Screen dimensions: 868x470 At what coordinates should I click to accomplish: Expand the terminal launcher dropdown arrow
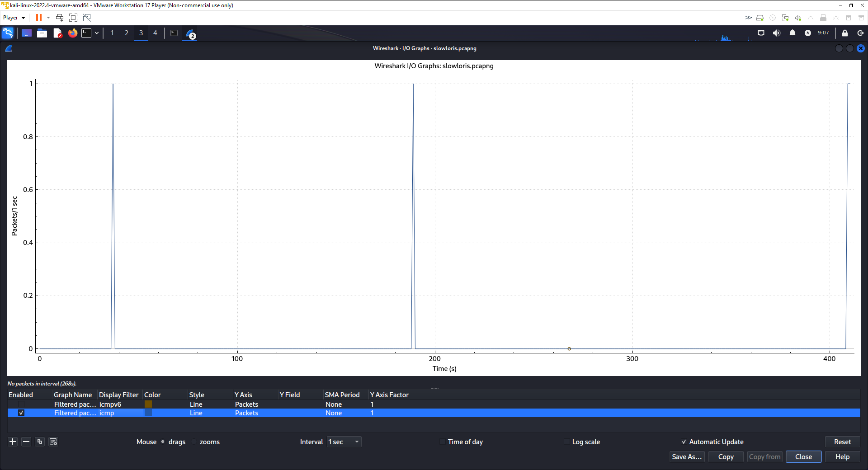click(x=97, y=33)
